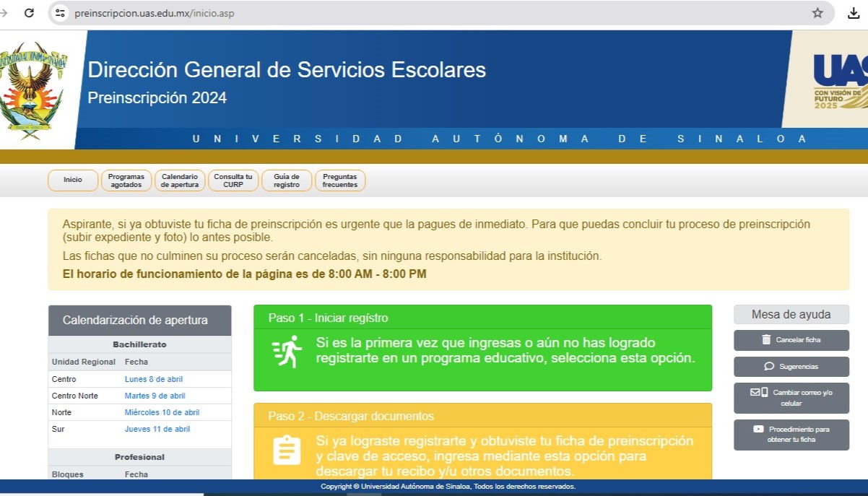Open the browser downloads icon
The height and width of the screenshot is (496, 868).
(x=853, y=13)
